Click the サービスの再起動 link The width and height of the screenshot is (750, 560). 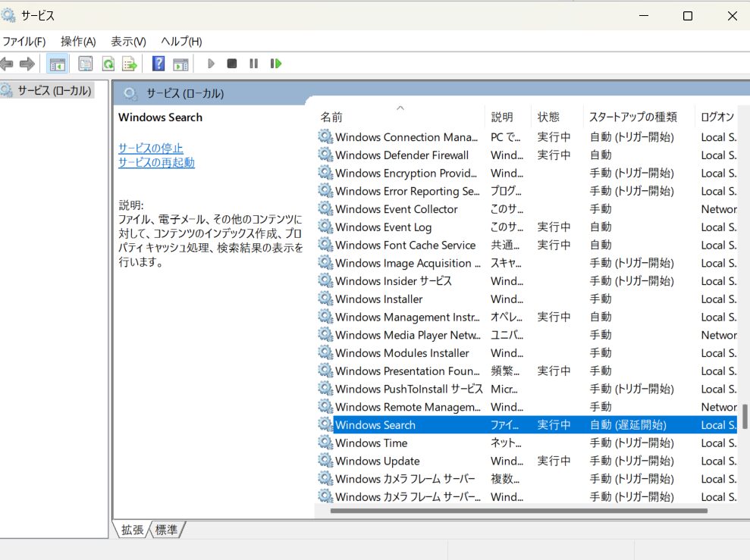(156, 162)
